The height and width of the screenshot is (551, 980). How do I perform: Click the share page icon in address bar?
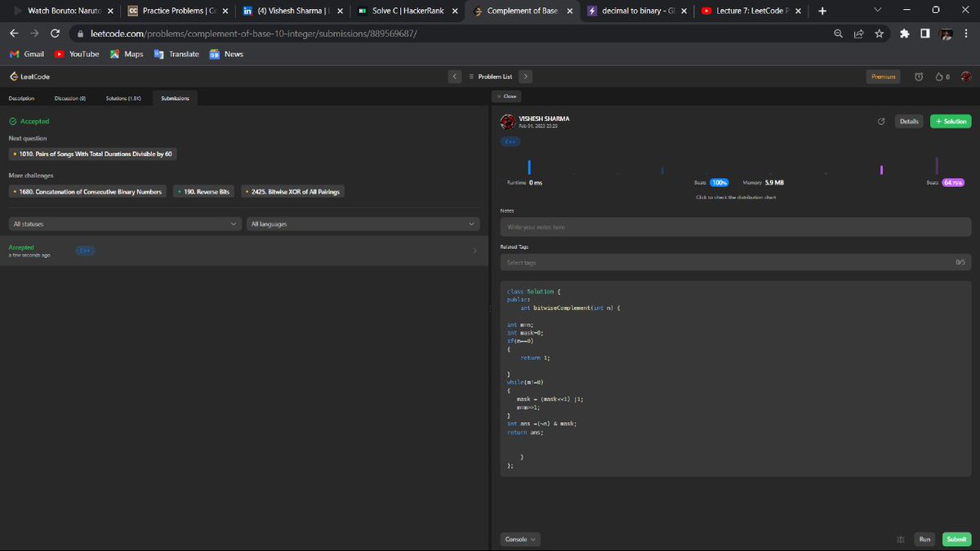pos(859,33)
